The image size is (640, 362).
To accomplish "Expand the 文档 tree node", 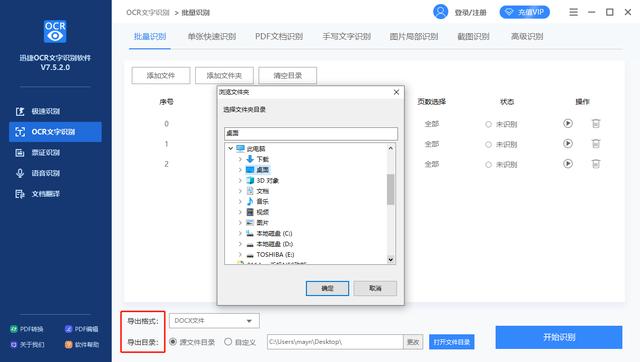I will coord(240,191).
